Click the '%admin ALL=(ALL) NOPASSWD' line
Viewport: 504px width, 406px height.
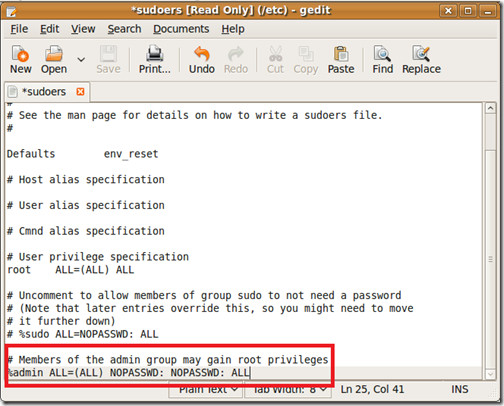128,372
